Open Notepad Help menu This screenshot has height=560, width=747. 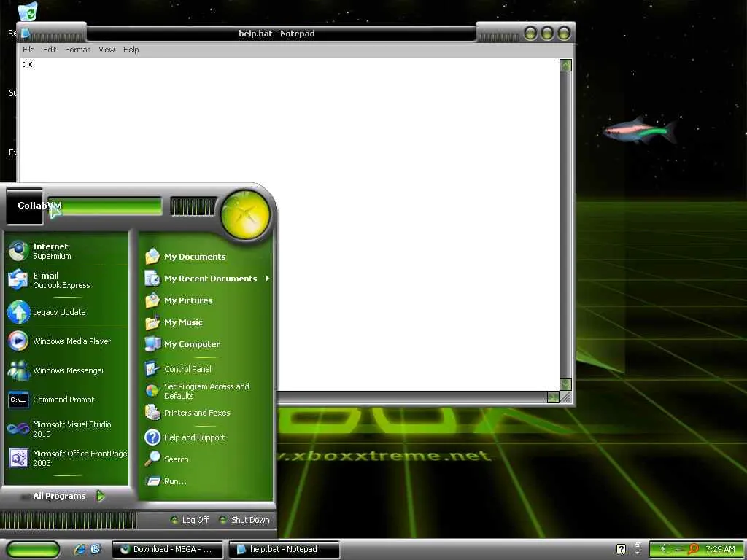tap(131, 50)
